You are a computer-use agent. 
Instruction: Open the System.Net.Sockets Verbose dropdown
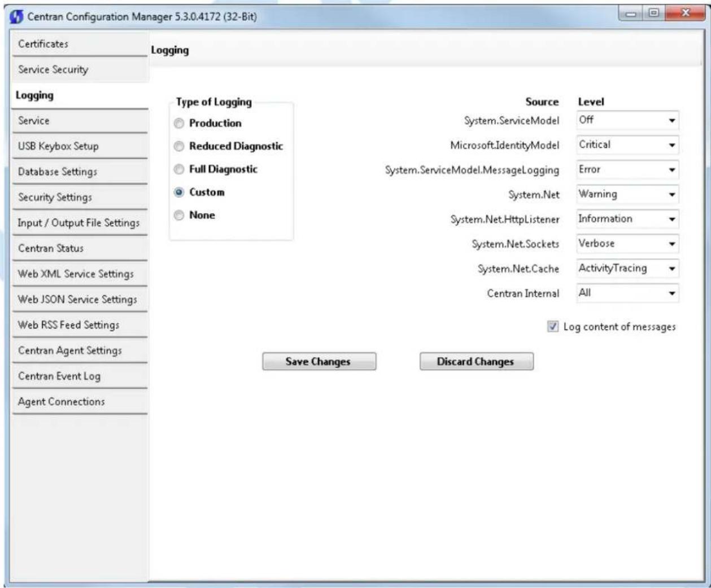pos(627,244)
